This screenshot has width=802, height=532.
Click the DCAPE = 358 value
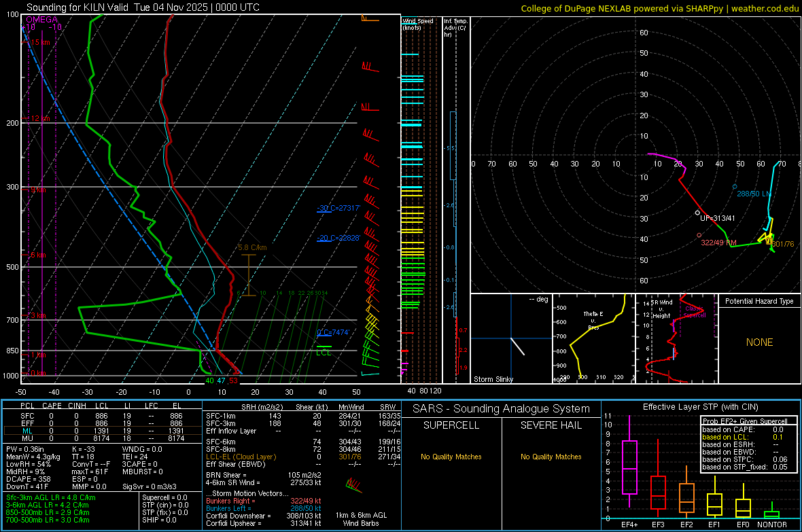coord(28,479)
